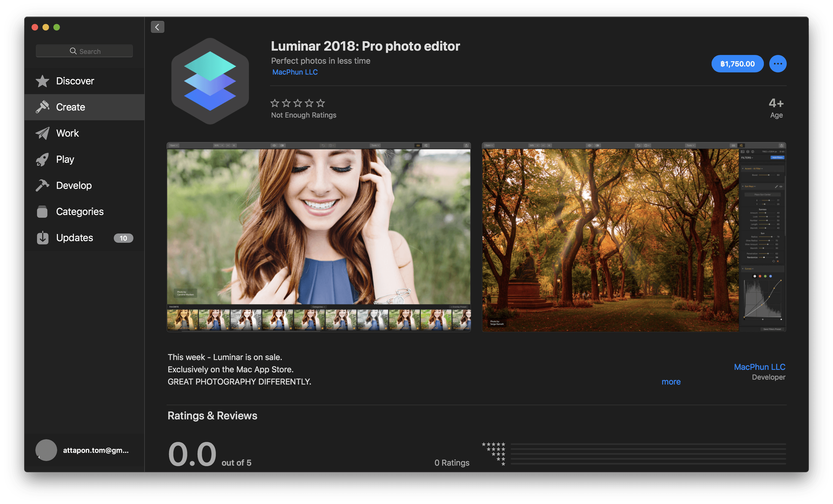The image size is (833, 504).
Task: Click the 0.0 out of 5 score
Action: tap(210, 454)
